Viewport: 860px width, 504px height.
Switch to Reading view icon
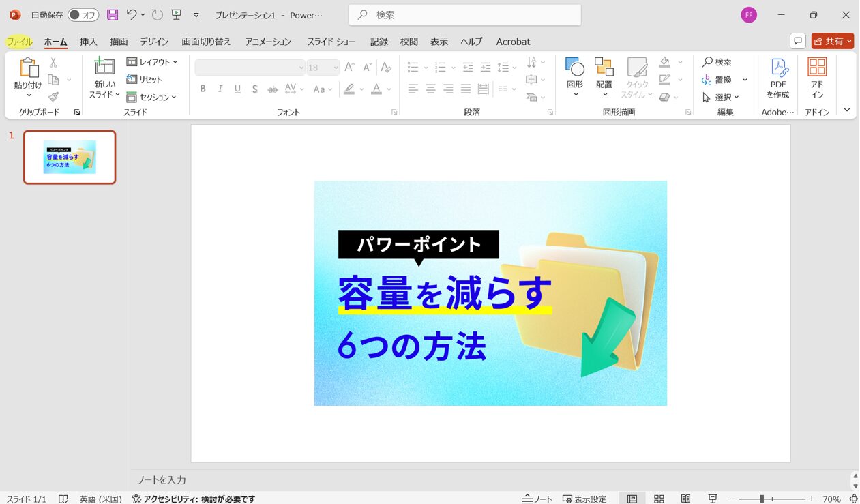pyautogui.click(x=685, y=499)
